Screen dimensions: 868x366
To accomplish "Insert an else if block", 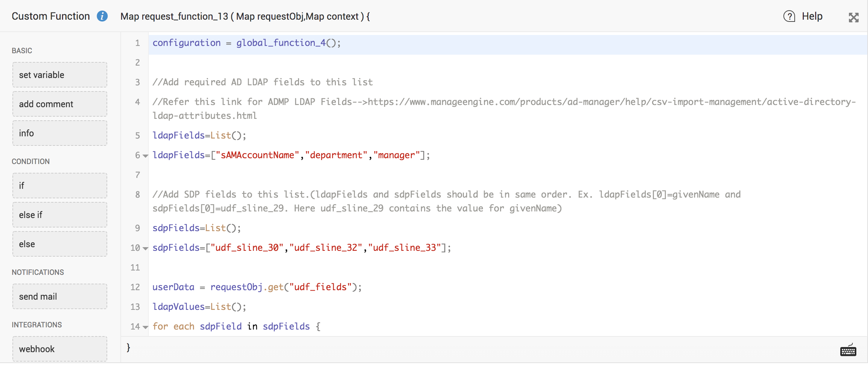I will coord(60,215).
